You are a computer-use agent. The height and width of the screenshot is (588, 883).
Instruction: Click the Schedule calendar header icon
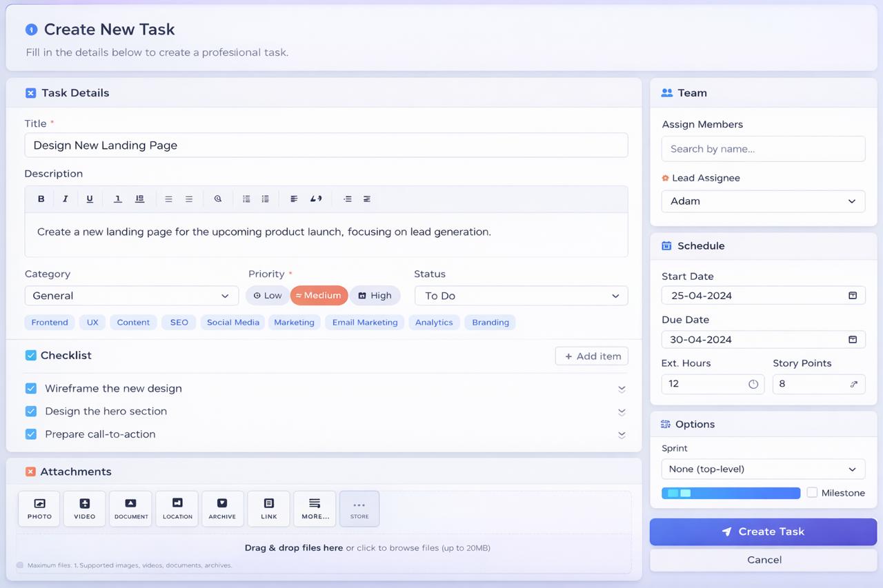click(x=666, y=246)
